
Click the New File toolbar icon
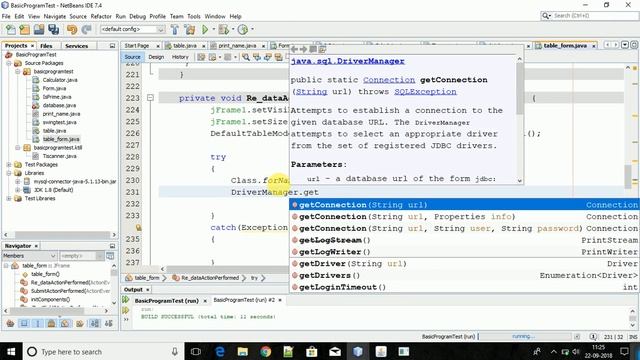11,29
